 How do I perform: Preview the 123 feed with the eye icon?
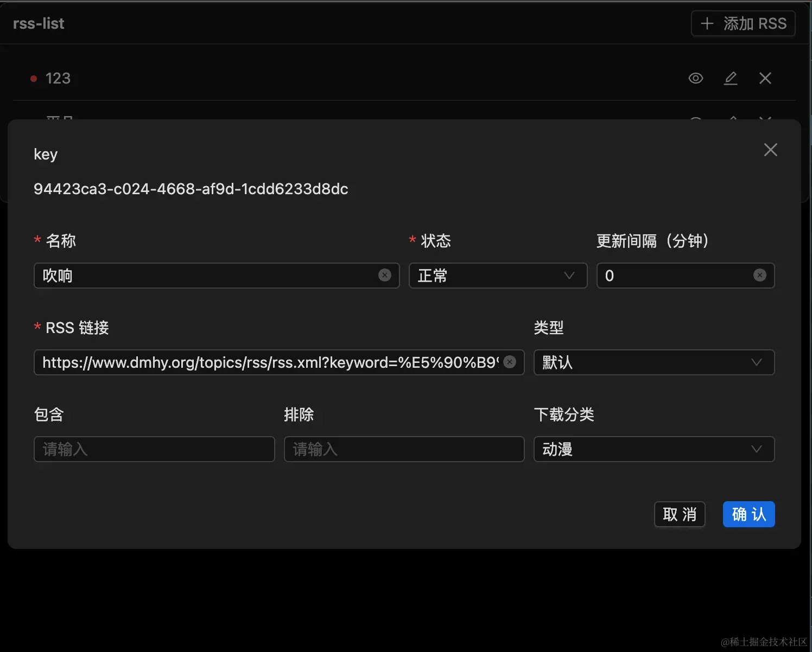coord(695,78)
